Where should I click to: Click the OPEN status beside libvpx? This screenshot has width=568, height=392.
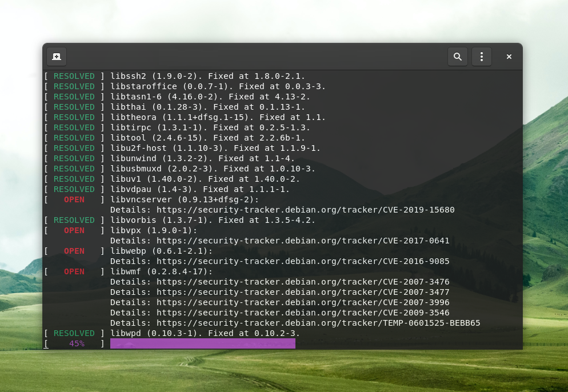tap(74, 230)
